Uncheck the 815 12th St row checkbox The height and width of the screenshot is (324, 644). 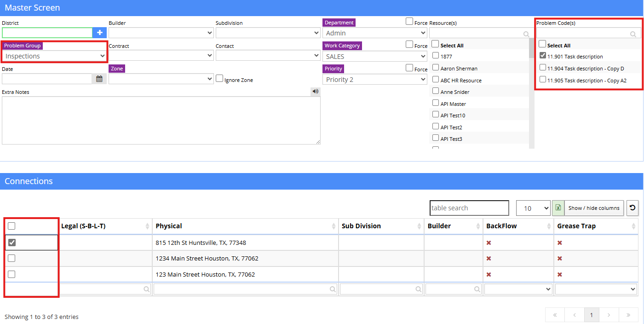[12, 243]
